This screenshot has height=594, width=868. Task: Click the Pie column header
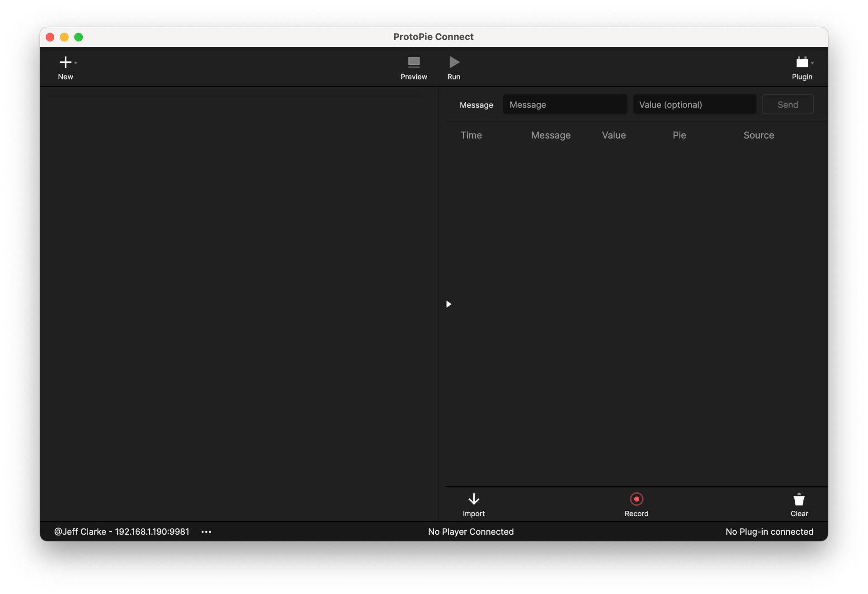coord(679,135)
